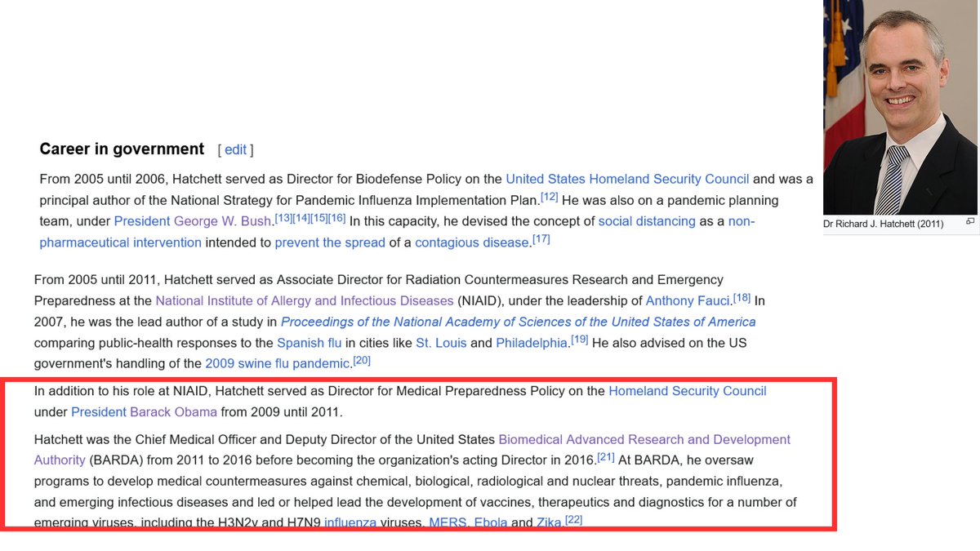Open the Philadelphia link
980x551 pixels.
pyautogui.click(x=531, y=343)
